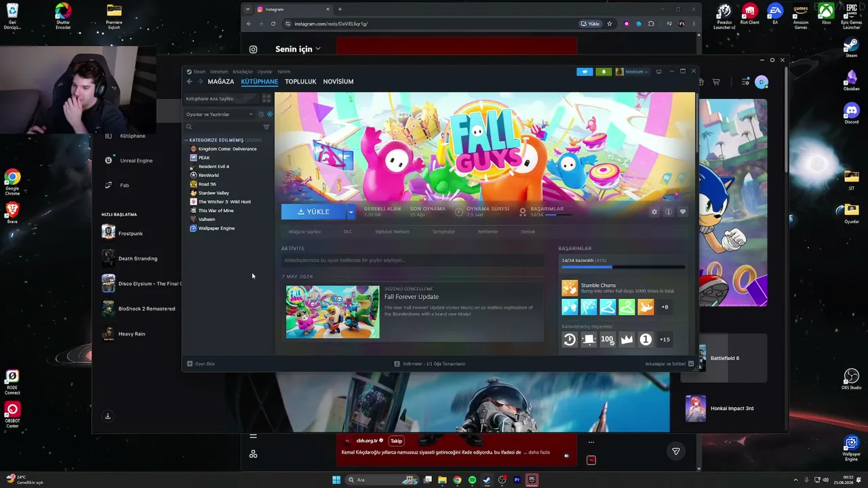Image resolution: width=868 pixels, height=488 pixels.
Task: Click the Steam announcements megaphone icon
Action: 585,72
